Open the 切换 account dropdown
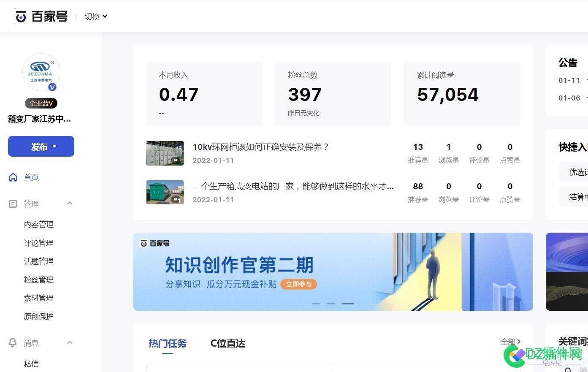Image resolution: width=588 pixels, height=372 pixels. coord(96,16)
